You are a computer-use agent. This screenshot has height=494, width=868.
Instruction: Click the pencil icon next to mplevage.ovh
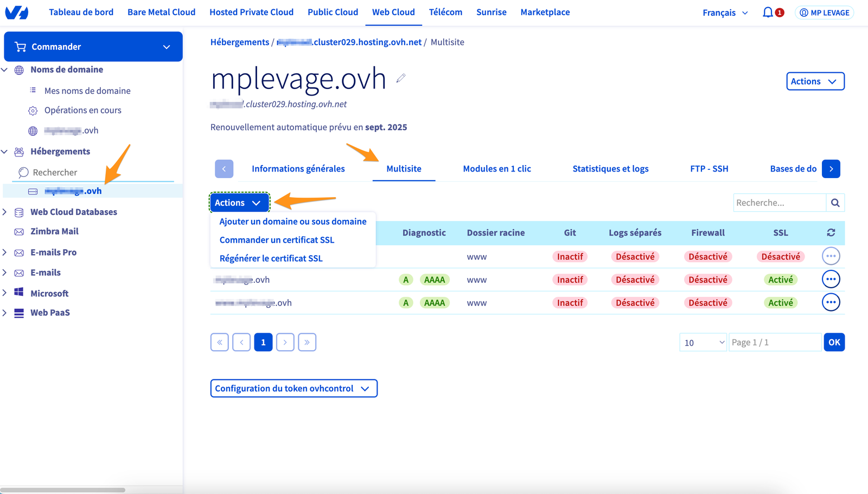pyautogui.click(x=401, y=78)
